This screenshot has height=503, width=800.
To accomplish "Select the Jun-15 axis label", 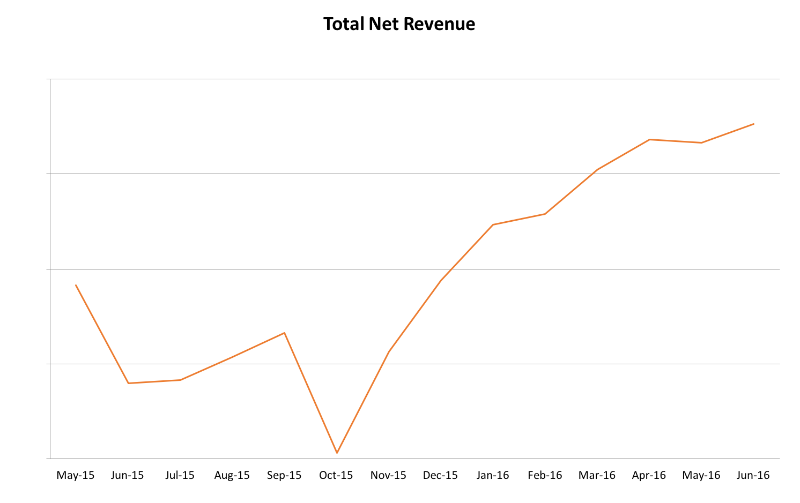I will pyautogui.click(x=127, y=475).
